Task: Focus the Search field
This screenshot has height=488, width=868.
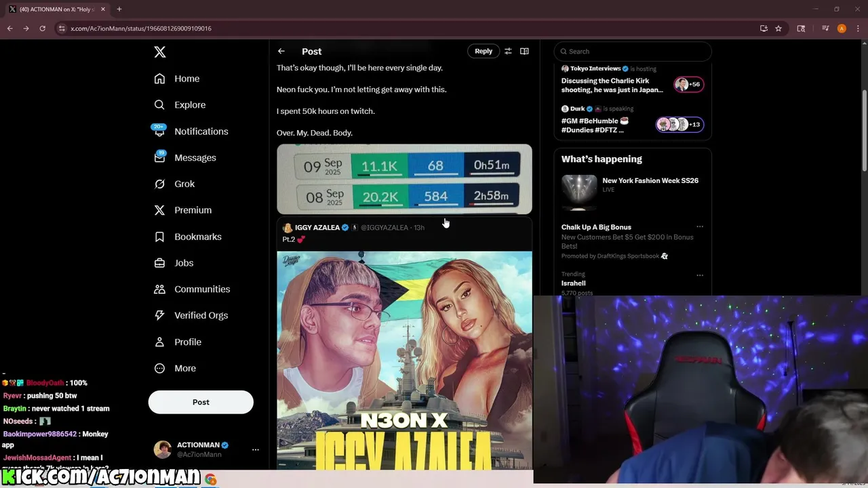Action: (x=633, y=52)
